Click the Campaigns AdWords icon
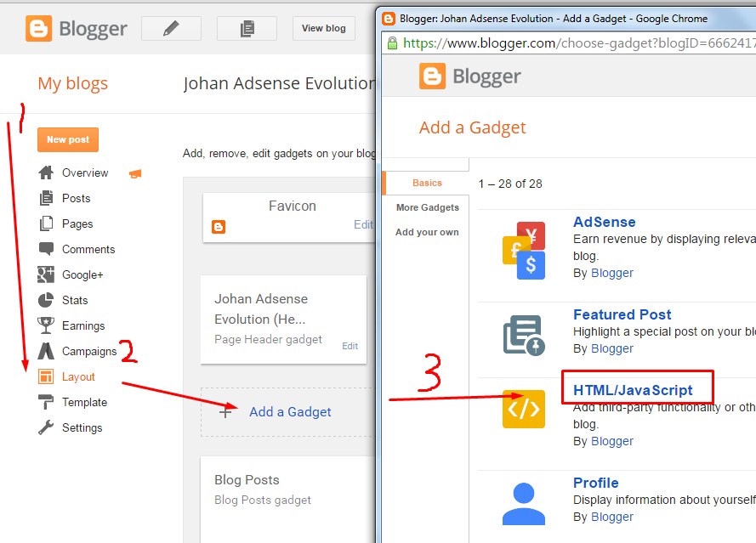 pyautogui.click(x=46, y=351)
